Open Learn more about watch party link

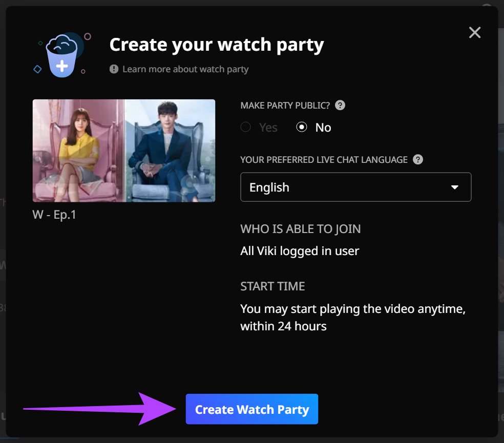point(185,69)
